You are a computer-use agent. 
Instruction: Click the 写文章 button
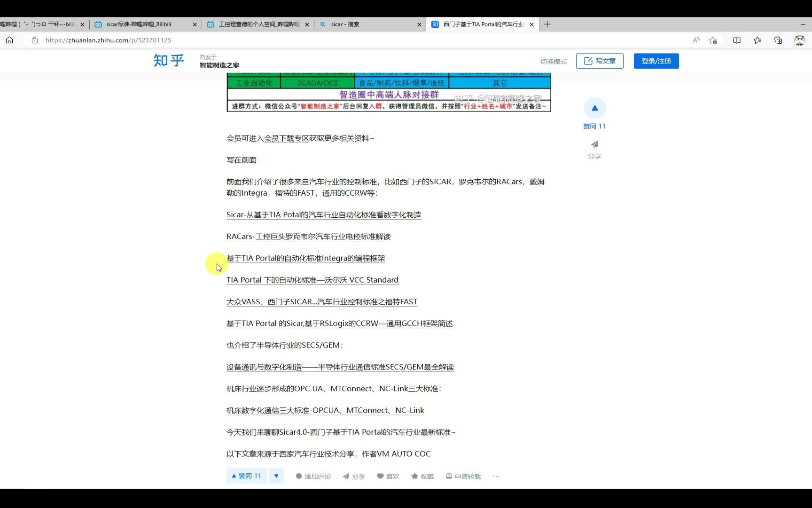click(x=600, y=61)
